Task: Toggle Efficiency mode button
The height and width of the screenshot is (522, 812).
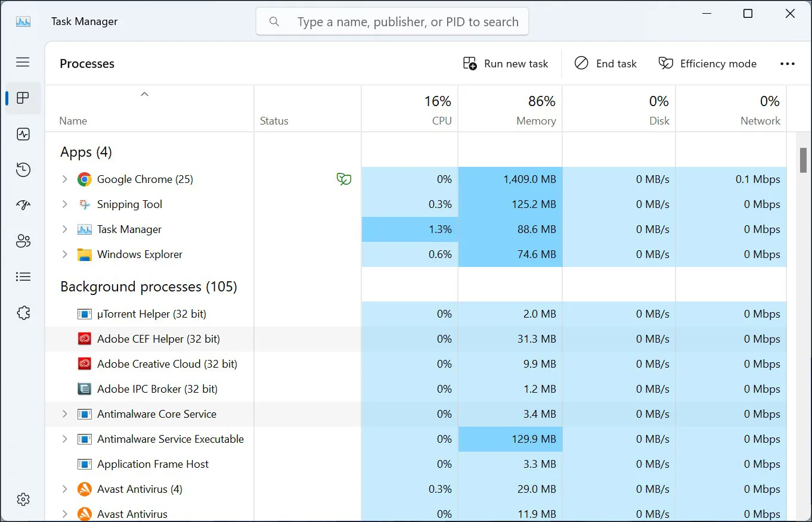Action: point(707,64)
